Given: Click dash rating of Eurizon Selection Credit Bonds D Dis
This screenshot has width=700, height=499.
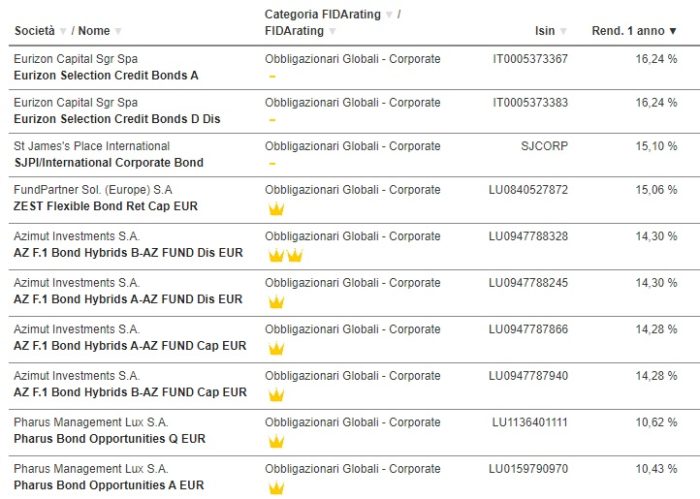Looking at the screenshot, I should coord(272,120).
